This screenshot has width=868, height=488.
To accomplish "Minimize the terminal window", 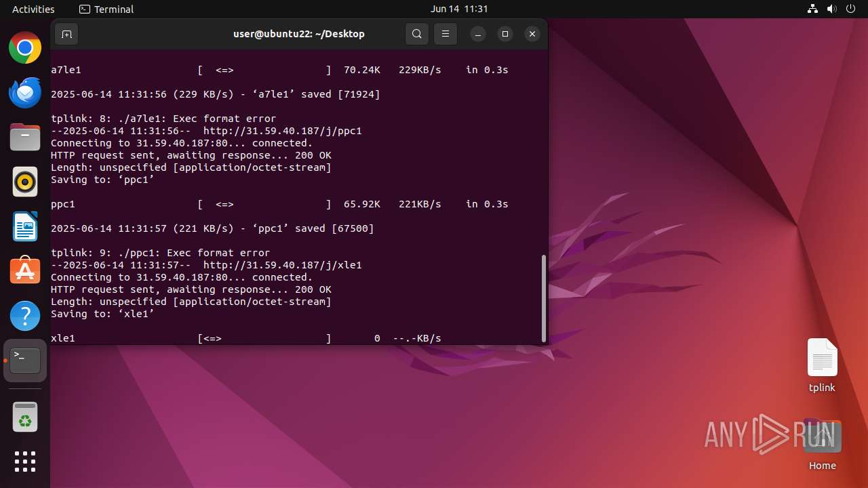I will point(478,34).
